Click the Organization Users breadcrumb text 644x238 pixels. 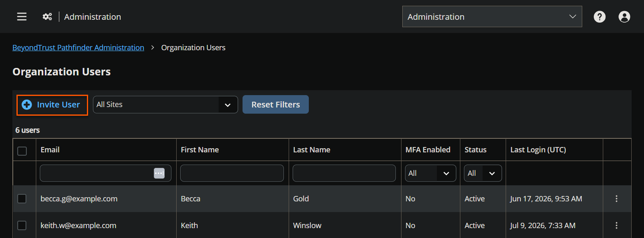(x=193, y=48)
